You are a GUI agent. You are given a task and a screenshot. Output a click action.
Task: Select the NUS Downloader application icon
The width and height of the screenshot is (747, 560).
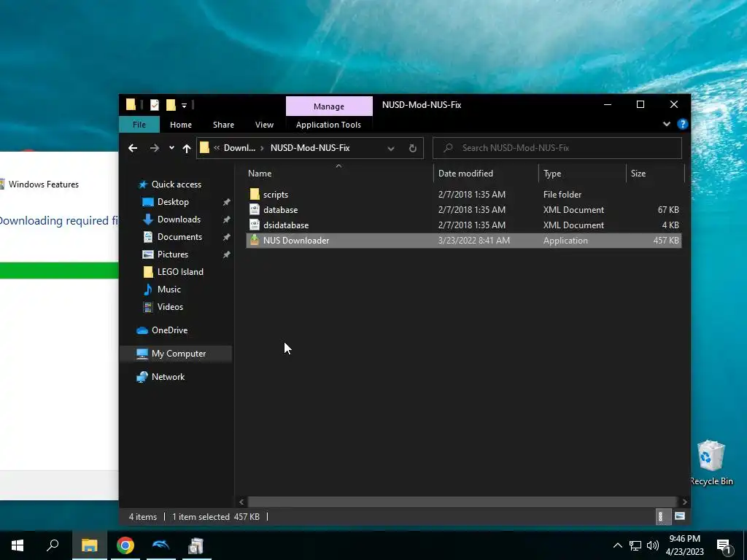click(x=255, y=240)
